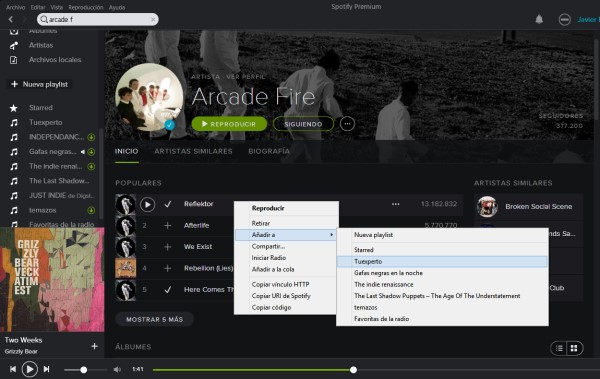Add Afterlife to your music
This screenshot has width=600, height=379.
click(168, 225)
